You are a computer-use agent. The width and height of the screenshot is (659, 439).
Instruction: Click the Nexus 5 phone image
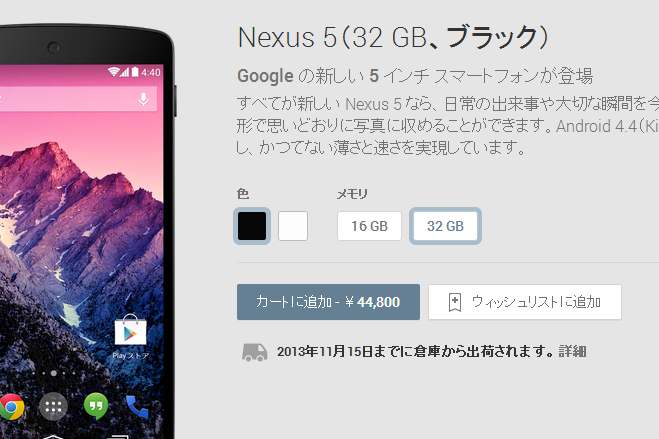[x=87, y=231]
